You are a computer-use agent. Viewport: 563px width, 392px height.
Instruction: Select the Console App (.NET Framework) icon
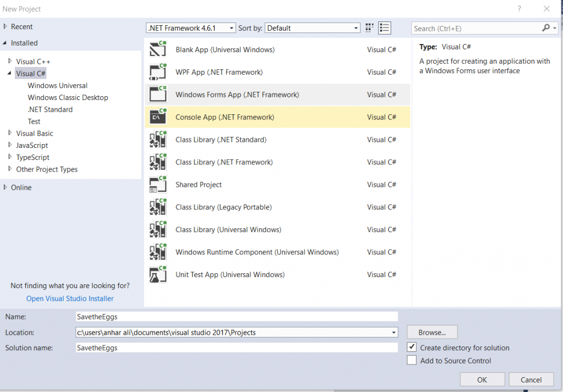click(158, 117)
